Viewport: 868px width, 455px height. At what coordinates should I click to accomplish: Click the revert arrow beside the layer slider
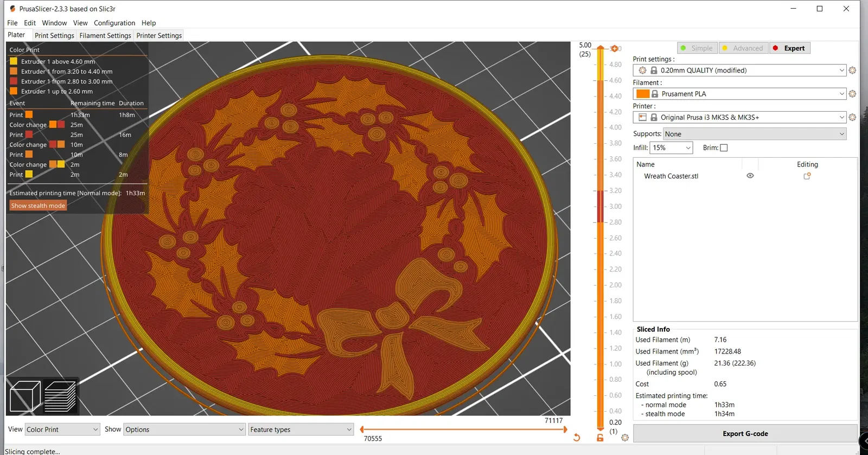coord(577,438)
